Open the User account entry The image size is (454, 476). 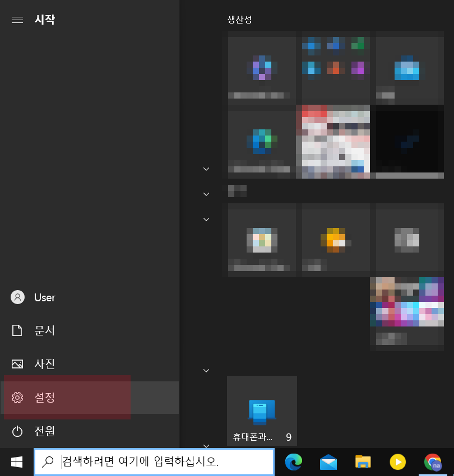[90, 297]
